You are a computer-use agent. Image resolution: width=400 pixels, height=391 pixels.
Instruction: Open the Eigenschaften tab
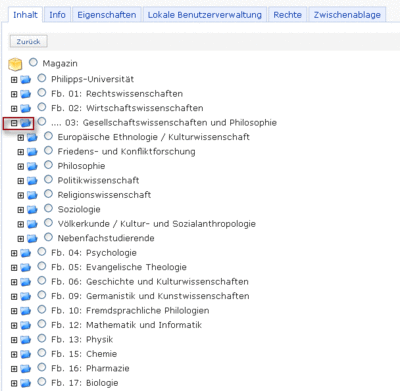pos(107,15)
